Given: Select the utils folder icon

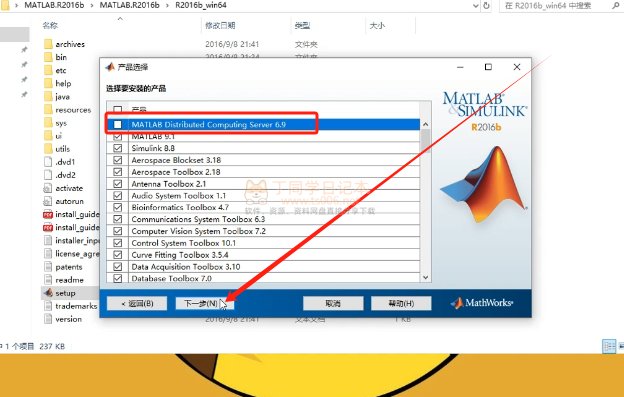Looking at the screenshot, I should [48, 149].
